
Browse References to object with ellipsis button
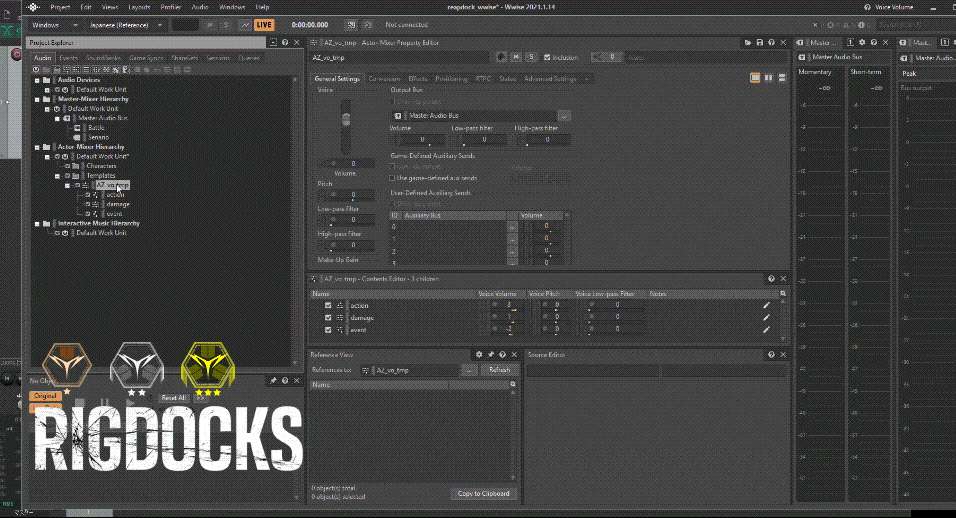(x=469, y=370)
